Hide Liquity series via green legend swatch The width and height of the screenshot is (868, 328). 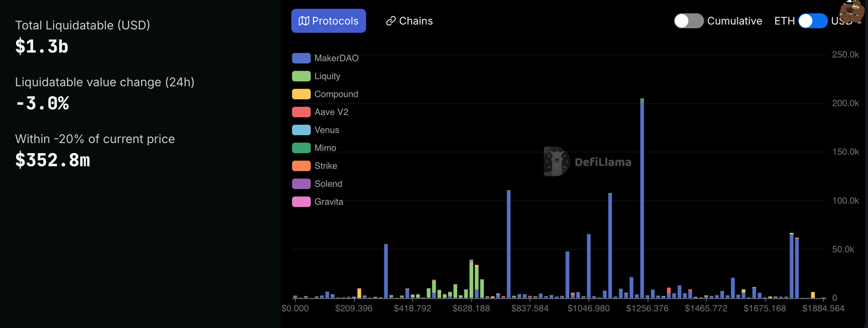click(x=301, y=76)
